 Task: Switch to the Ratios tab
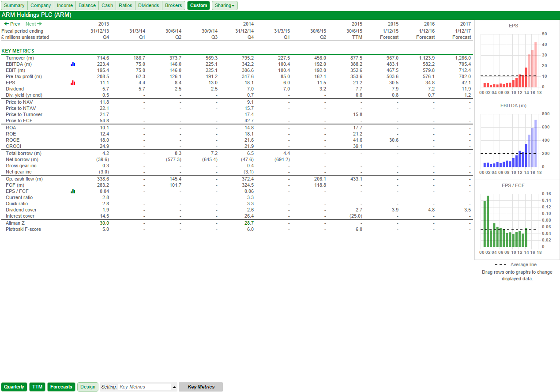(125, 5)
